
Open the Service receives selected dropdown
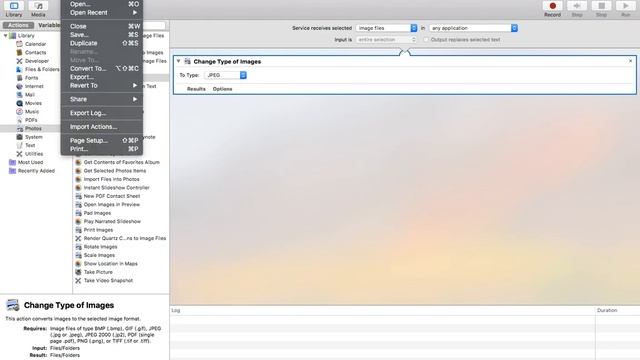[x=387, y=28]
